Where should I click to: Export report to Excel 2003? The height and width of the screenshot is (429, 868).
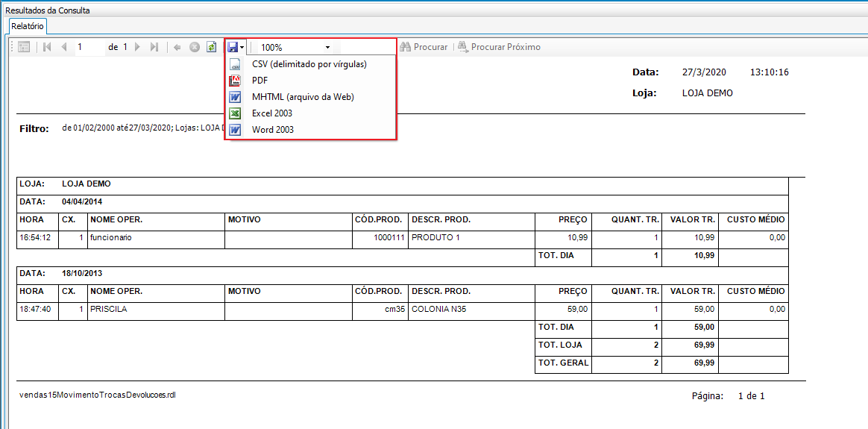(x=272, y=113)
